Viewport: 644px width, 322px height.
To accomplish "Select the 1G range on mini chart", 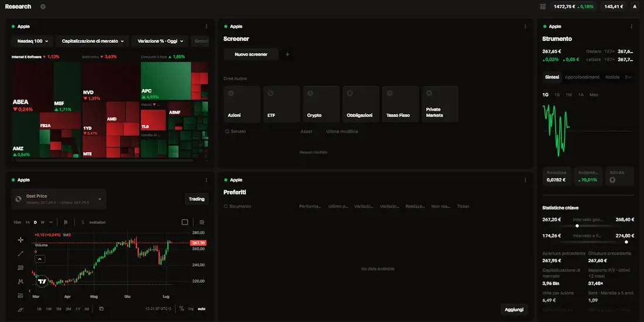I will click(x=546, y=95).
